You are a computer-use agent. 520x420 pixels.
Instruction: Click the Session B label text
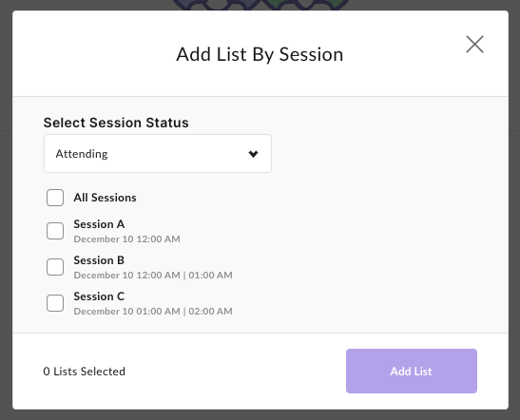coord(99,260)
